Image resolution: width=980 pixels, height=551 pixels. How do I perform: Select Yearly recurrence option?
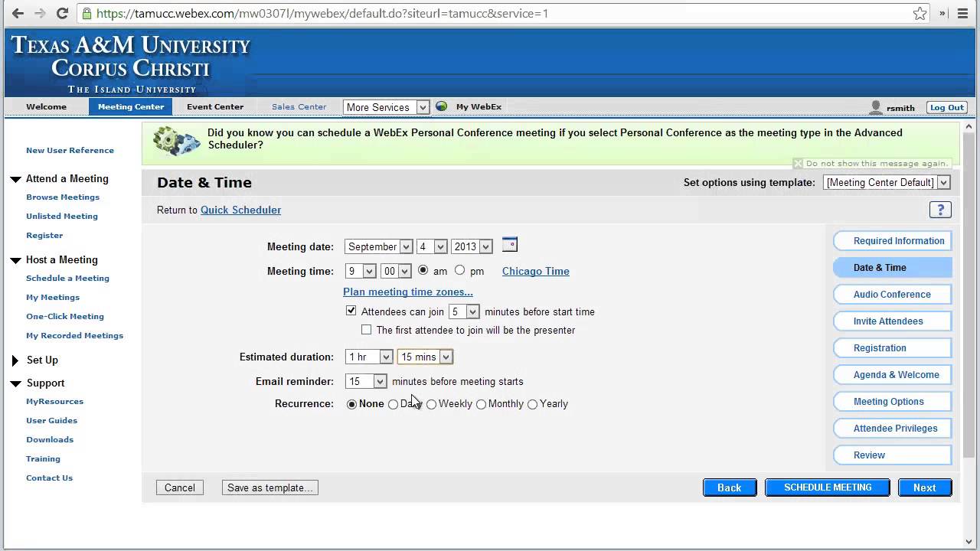coord(532,404)
